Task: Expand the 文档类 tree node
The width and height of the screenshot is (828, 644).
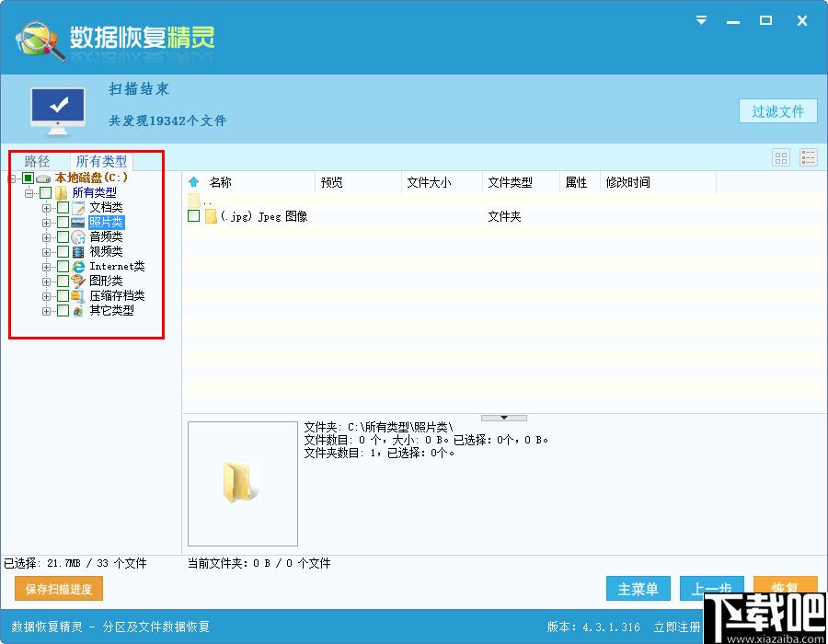Action: [47, 208]
